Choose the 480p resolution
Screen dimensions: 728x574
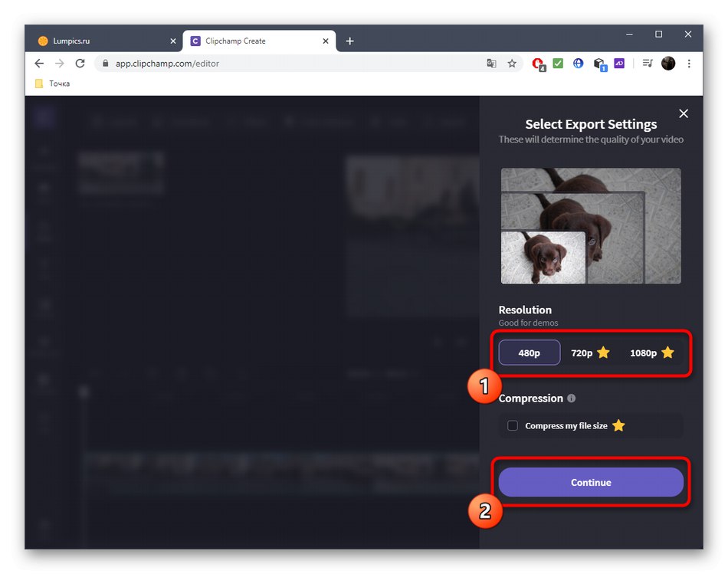529,353
